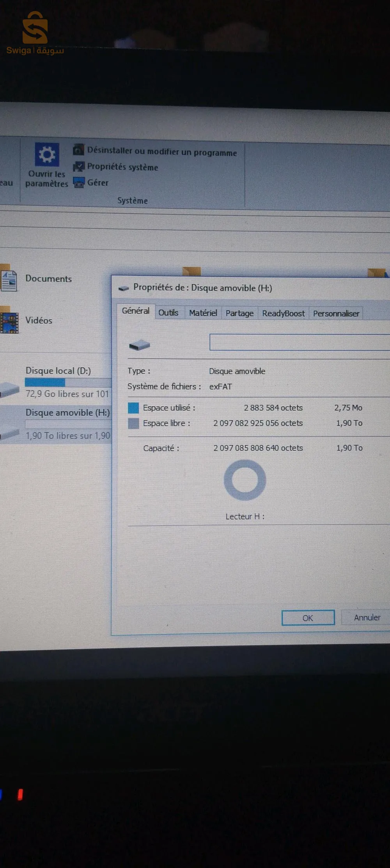The height and width of the screenshot is (868, 390).
Task: Click the drive icon in properties title bar
Action: pyautogui.click(x=124, y=288)
